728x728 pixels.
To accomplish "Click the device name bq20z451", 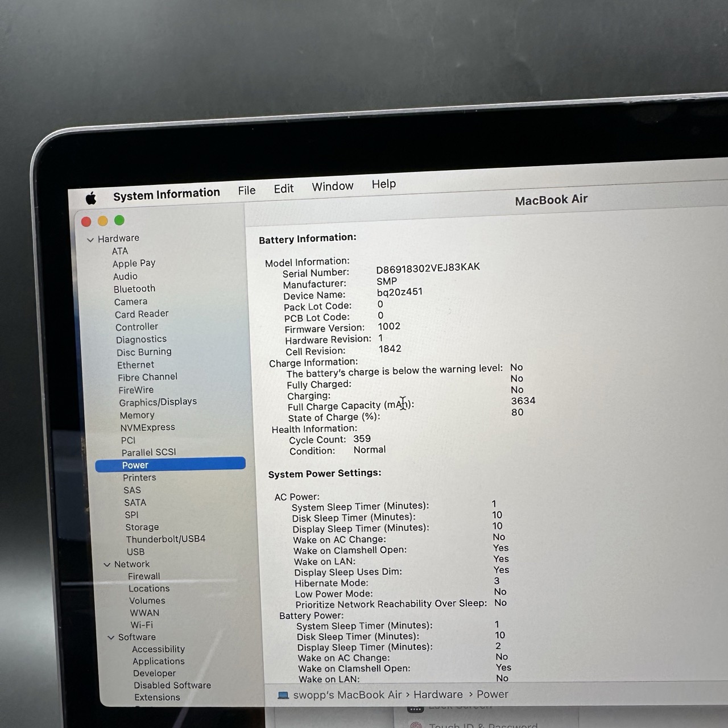I will 399,292.
